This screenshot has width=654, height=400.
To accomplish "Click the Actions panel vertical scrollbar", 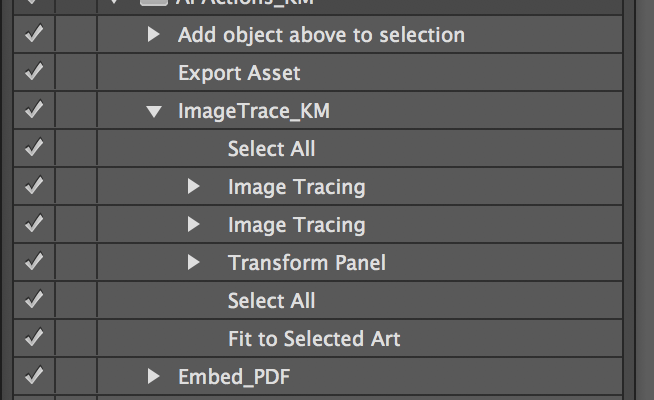I will tap(629, 200).
